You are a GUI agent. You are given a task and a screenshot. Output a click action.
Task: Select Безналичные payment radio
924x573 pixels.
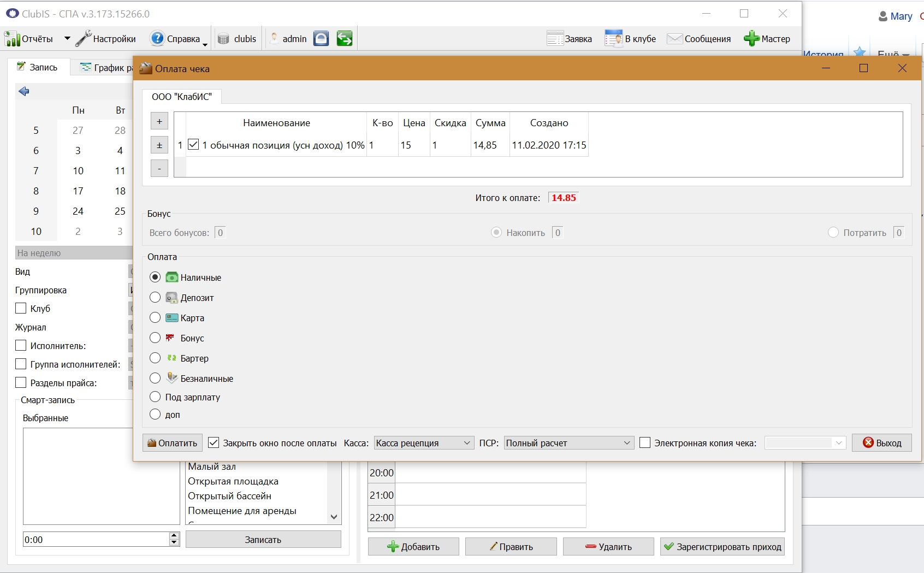pyautogui.click(x=155, y=378)
